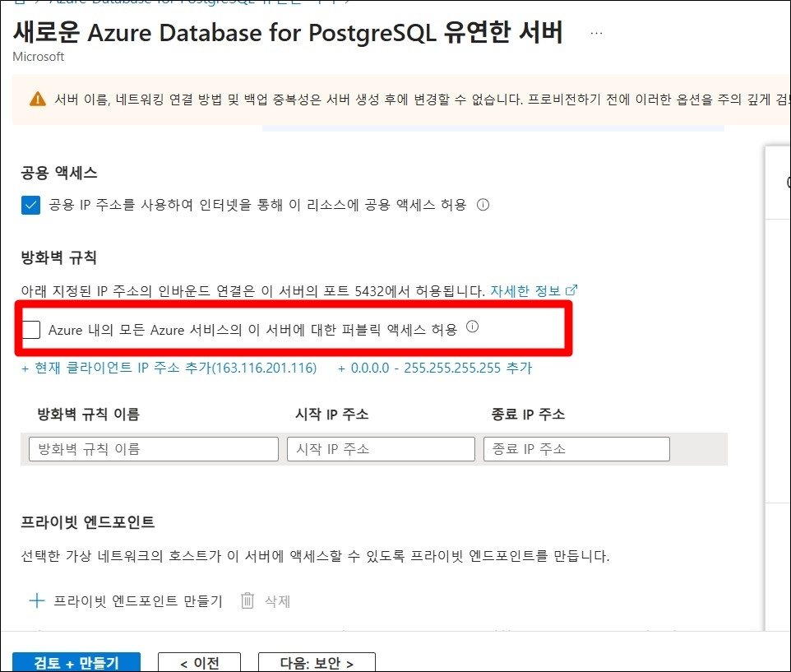Click the '방화벽 규칙' section heading

pyautogui.click(x=58, y=257)
